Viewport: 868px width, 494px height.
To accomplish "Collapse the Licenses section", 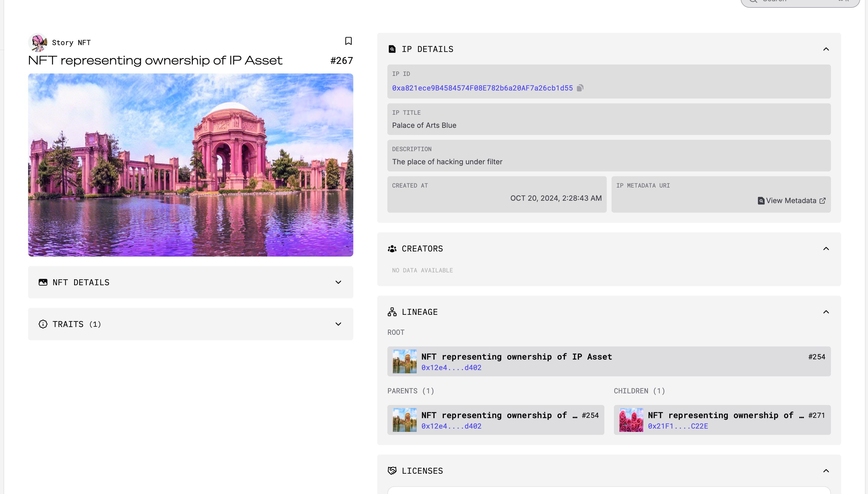I will 826,471.
